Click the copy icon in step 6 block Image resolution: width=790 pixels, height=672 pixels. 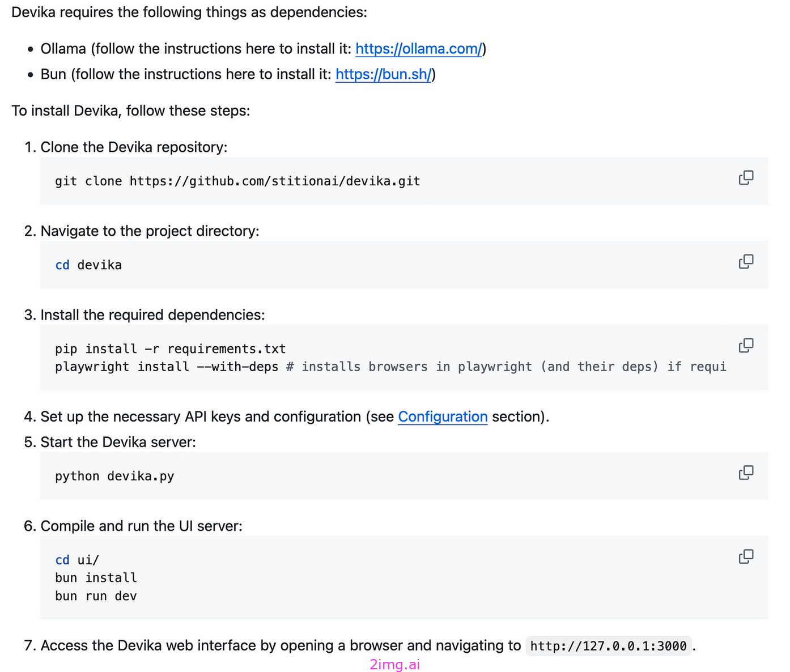[x=745, y=556]
